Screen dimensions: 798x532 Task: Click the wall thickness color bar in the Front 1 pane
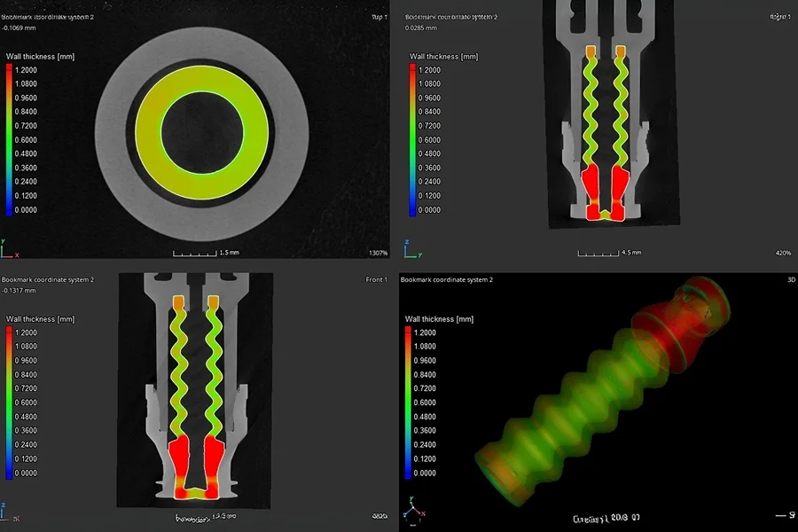9,403
